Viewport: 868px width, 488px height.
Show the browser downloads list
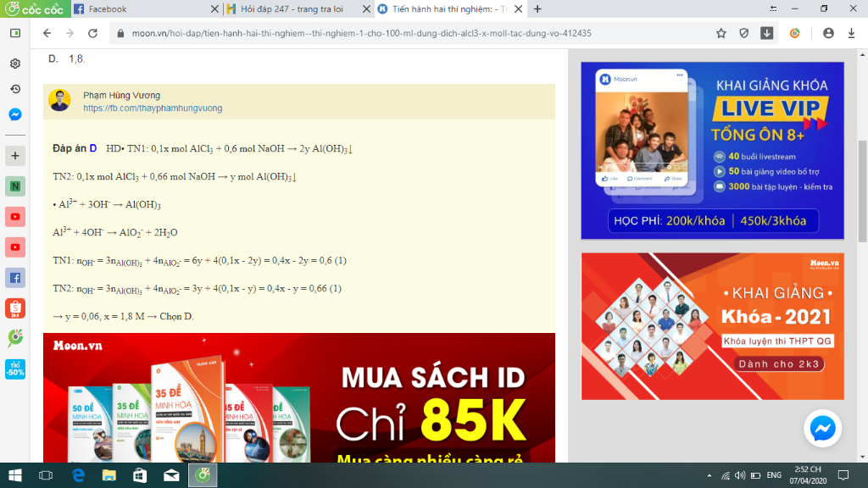(851, 33)
